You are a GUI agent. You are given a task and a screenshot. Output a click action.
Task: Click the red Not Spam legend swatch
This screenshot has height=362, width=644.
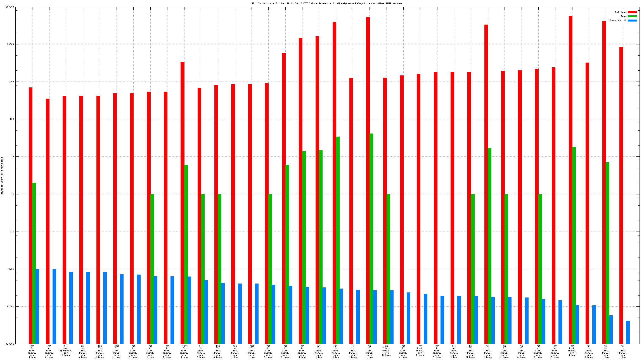632,12
